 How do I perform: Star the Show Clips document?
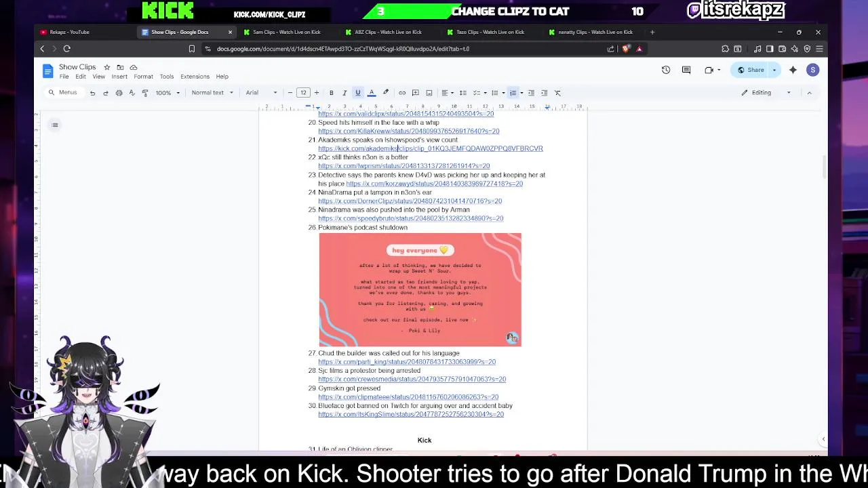(106, 67)
